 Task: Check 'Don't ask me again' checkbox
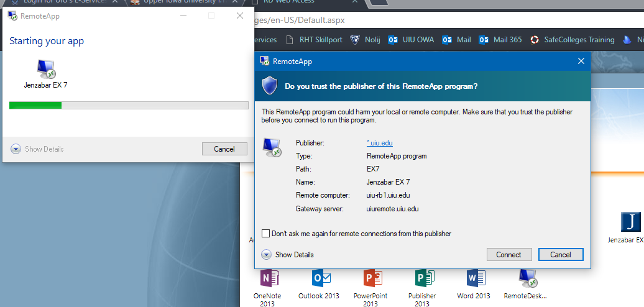click(x=266, y=234)
